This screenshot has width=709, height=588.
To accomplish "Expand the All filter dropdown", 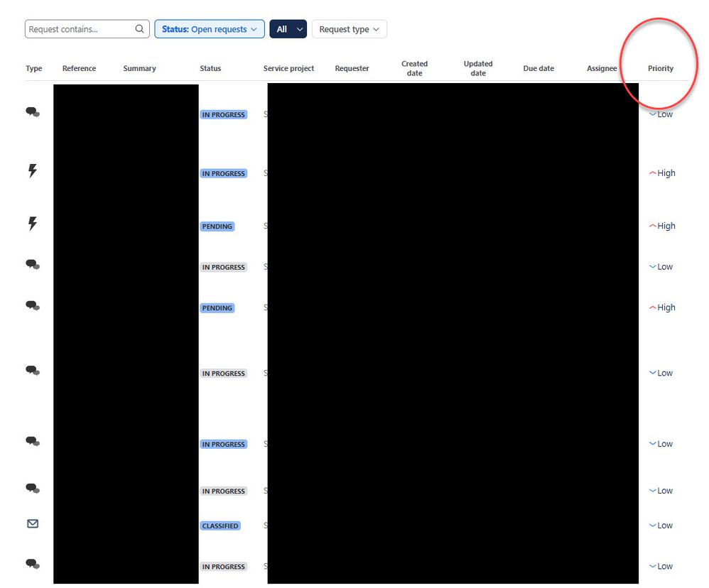I will (288, 29).
